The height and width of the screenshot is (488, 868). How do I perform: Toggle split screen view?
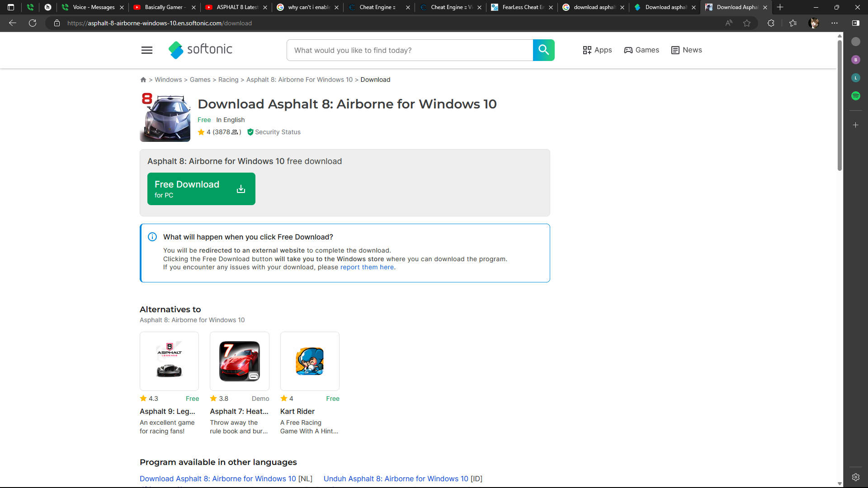coord(856,23)
